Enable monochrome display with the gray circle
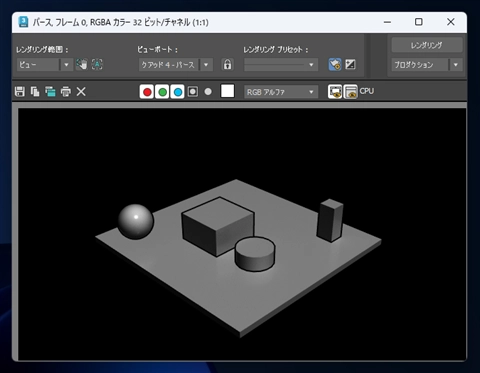480x373 pixels. tap(208, 92)
